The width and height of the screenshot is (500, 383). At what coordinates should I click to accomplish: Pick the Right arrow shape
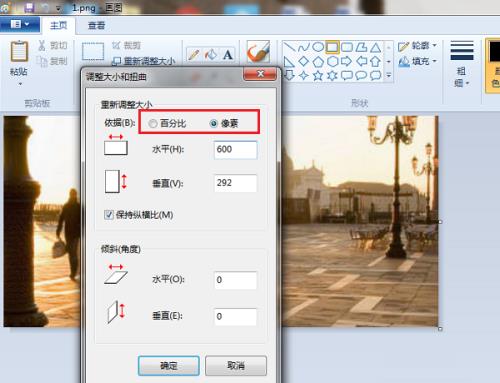click(347, 61)
